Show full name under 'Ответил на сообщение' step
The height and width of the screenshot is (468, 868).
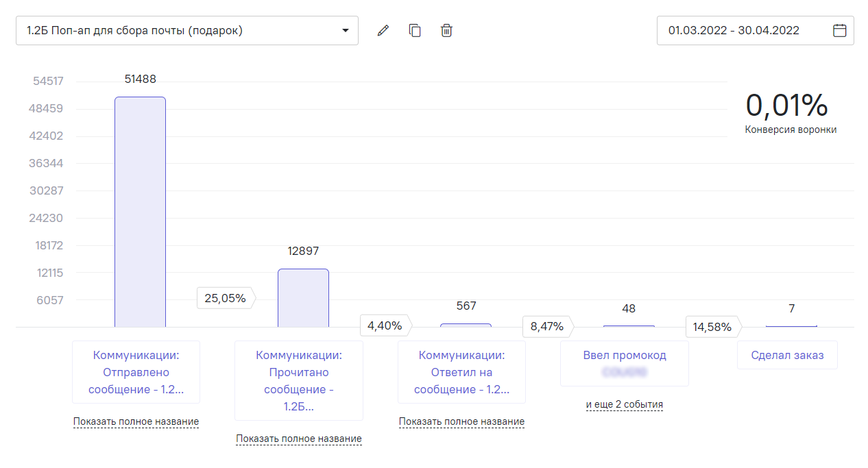(461, 421)
